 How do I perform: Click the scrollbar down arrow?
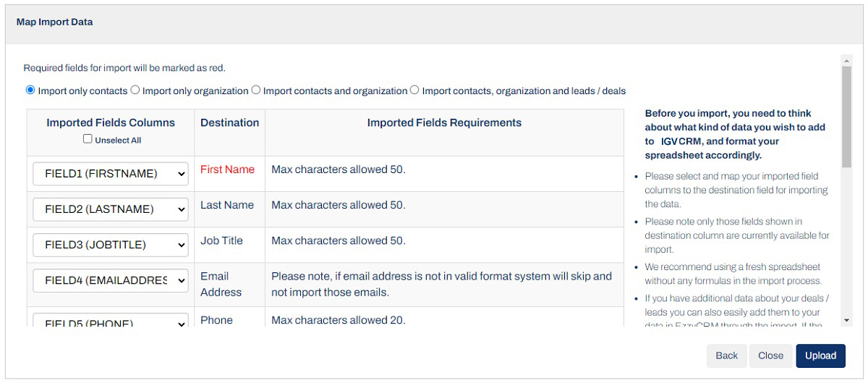coord(847,320)
